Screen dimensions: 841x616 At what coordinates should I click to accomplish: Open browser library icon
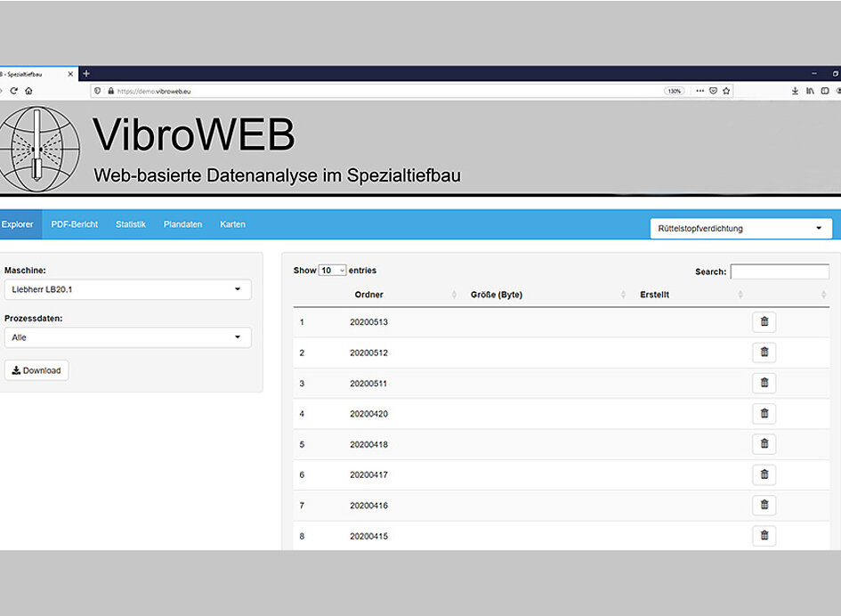810,91
